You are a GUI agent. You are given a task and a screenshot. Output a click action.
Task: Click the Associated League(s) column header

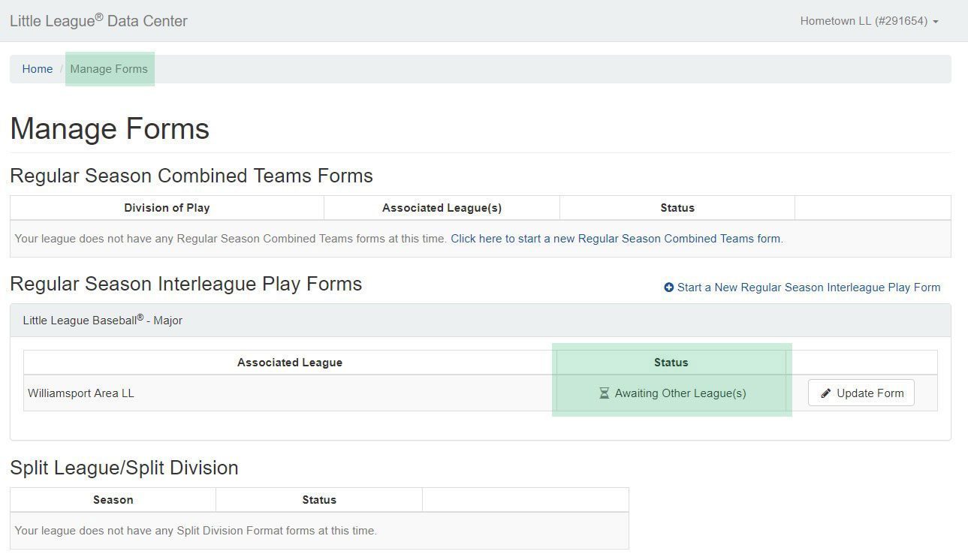pos(442,208)
